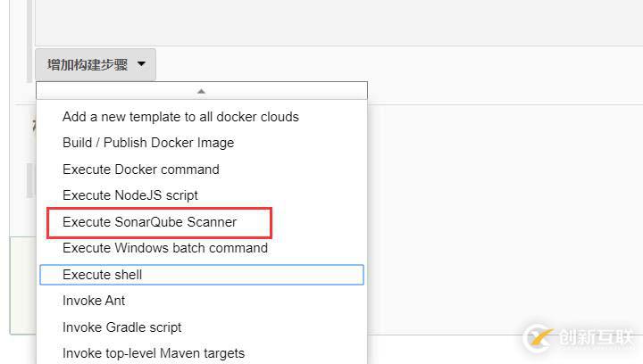Choose the highlighted Execute SonarQube Scanner entry
The image size is (643, 364).
pyautogui.click(x=150, y=222)
